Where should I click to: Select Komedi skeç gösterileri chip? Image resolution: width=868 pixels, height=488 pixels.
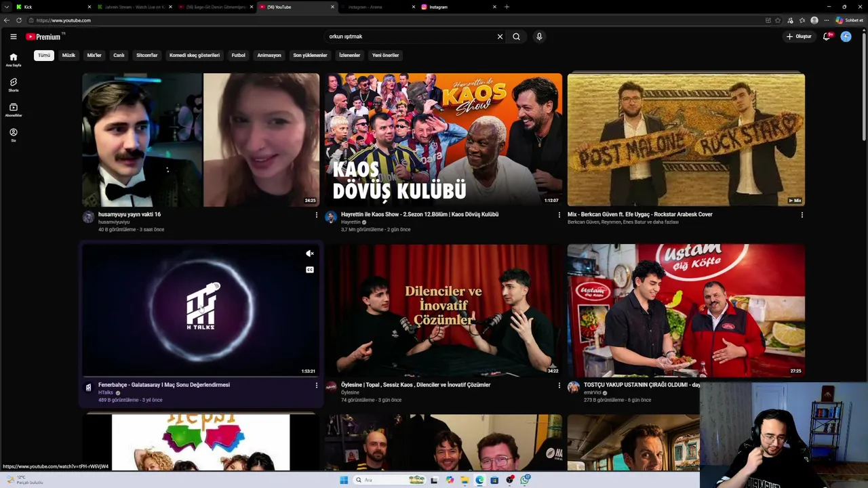[x=195, y=56]
